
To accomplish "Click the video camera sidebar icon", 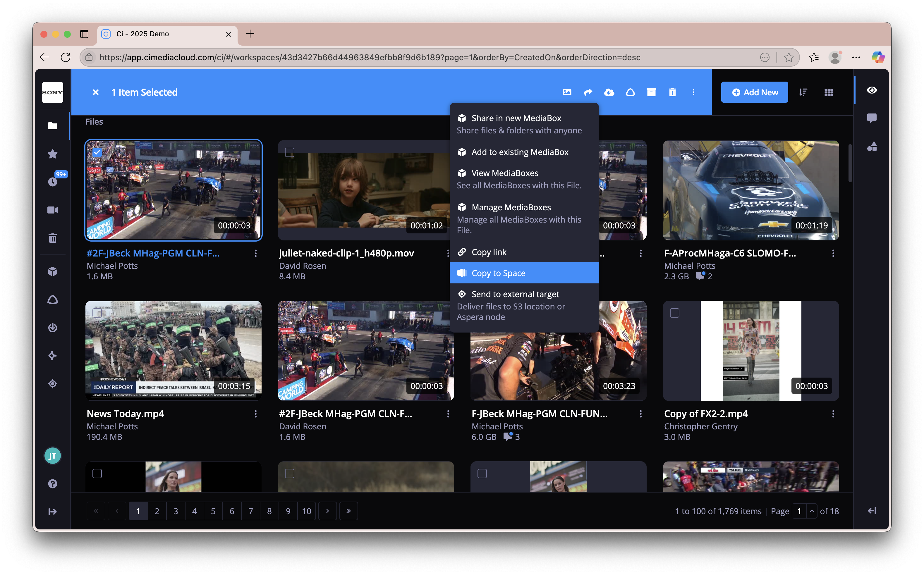I will [x=52, y=210].
